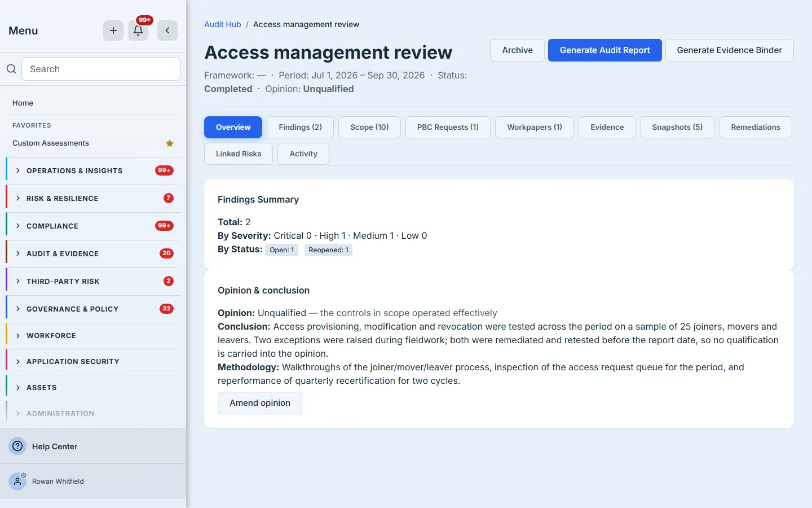Expand the Workforce section
Image resolution: width=812 pixels, height=508 pixels.
[93, 335]
